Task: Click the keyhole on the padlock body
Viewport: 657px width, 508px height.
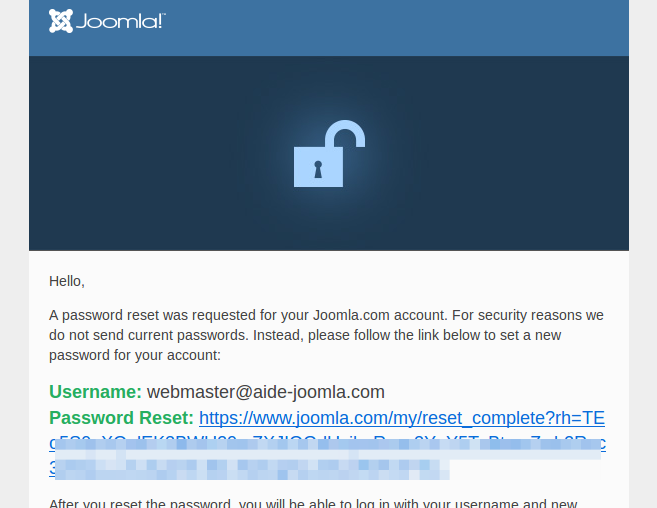Action: pos(318,168)
